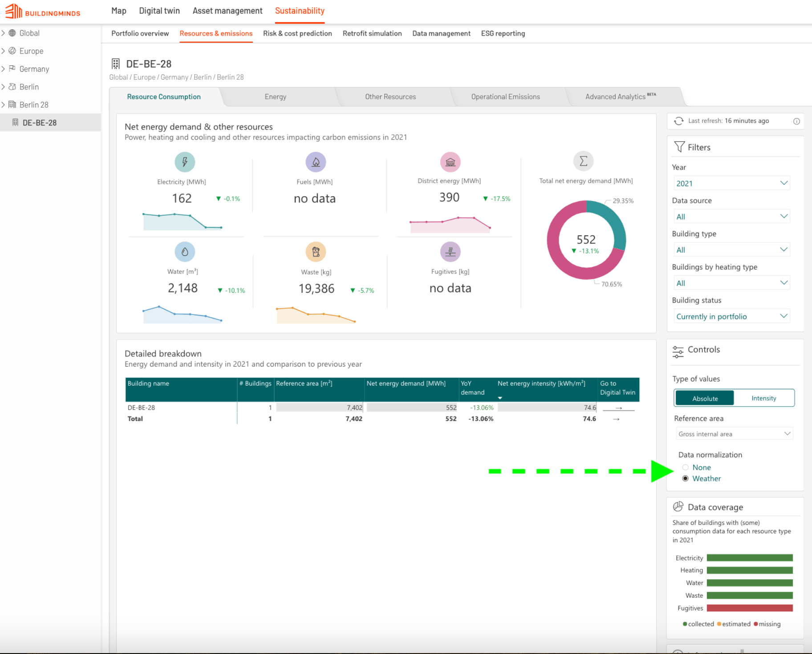The image size is (812, 654).
Task: Click the Controls sliders icon
Action: [x=678, y=352]
